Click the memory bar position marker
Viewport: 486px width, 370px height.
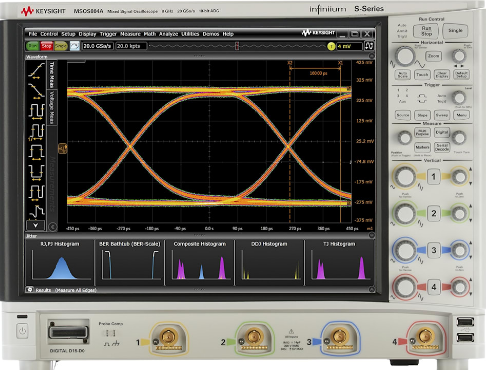237,46
